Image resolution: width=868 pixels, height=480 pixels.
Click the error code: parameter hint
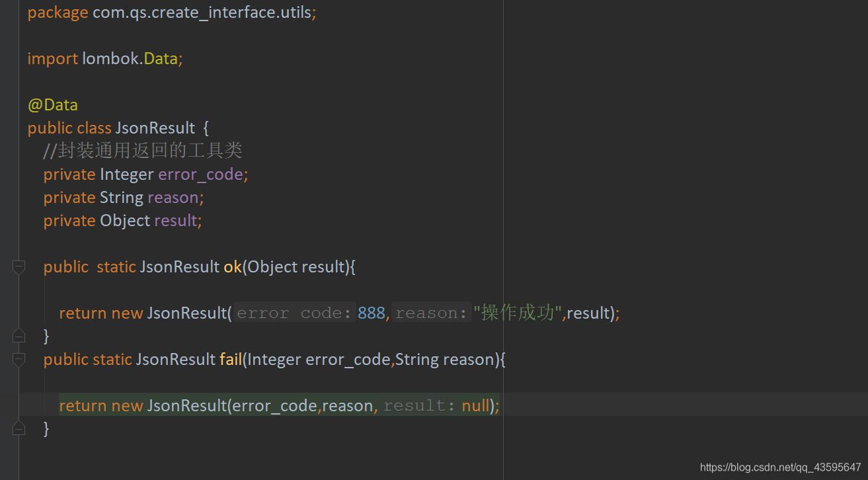[294, 313]
